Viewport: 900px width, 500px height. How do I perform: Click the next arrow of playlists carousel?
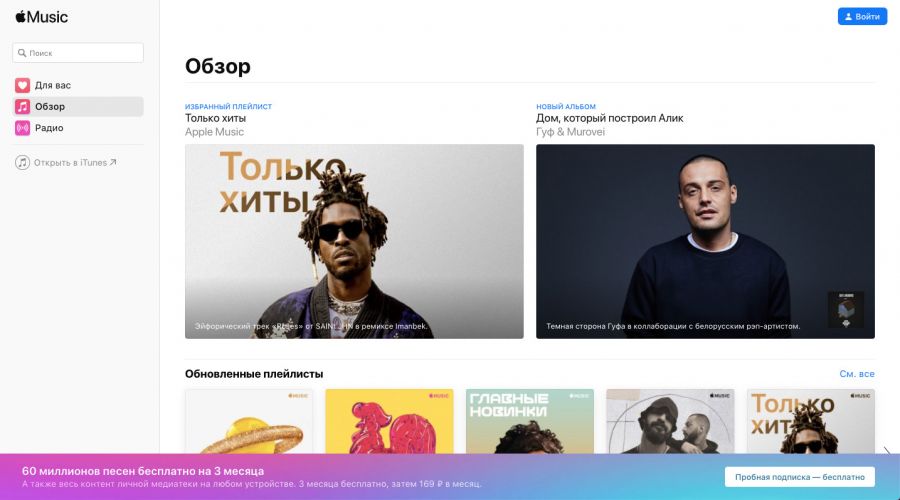pyautogui.click(x=887, y=451)
